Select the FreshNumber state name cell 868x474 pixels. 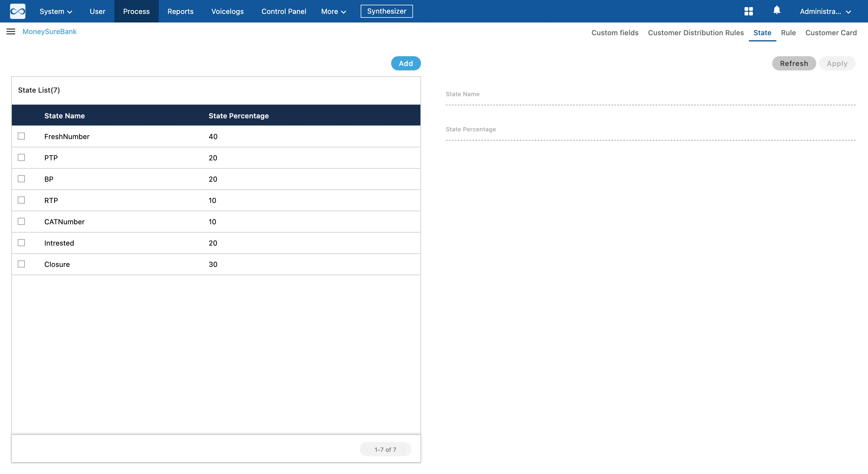click(x=67, y=136)
